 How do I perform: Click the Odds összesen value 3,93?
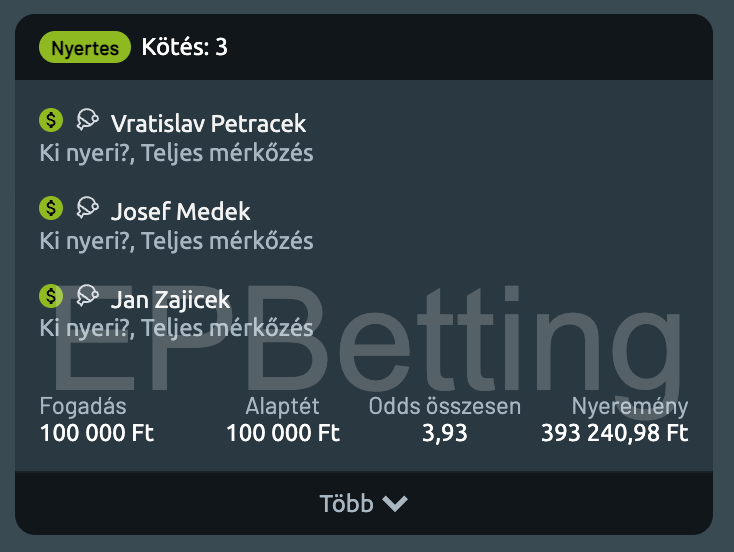pyautogui.click(x=444, y=434)
